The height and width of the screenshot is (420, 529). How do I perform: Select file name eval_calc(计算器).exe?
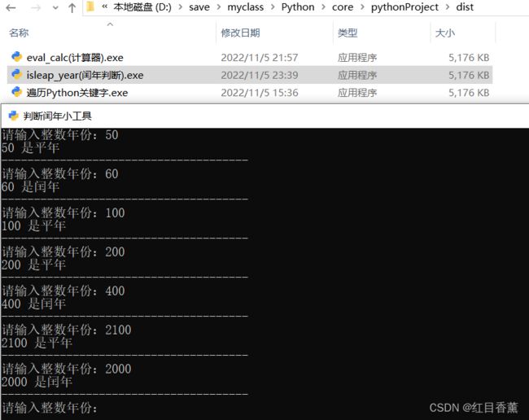75,58
